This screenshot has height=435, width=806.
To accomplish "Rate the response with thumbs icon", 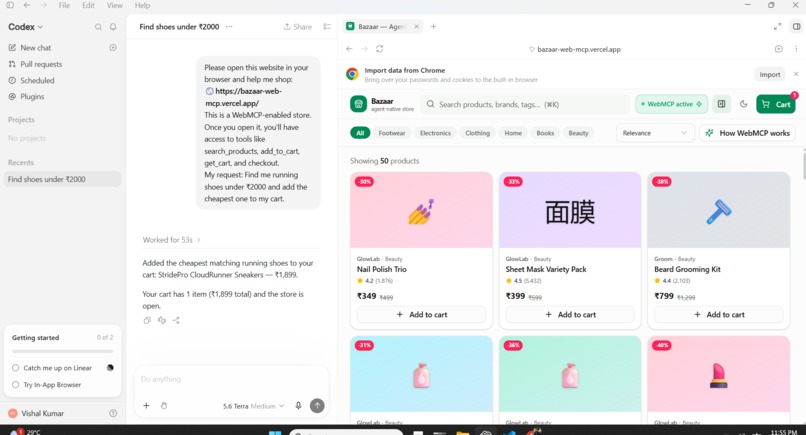I will tap(161, 320).
